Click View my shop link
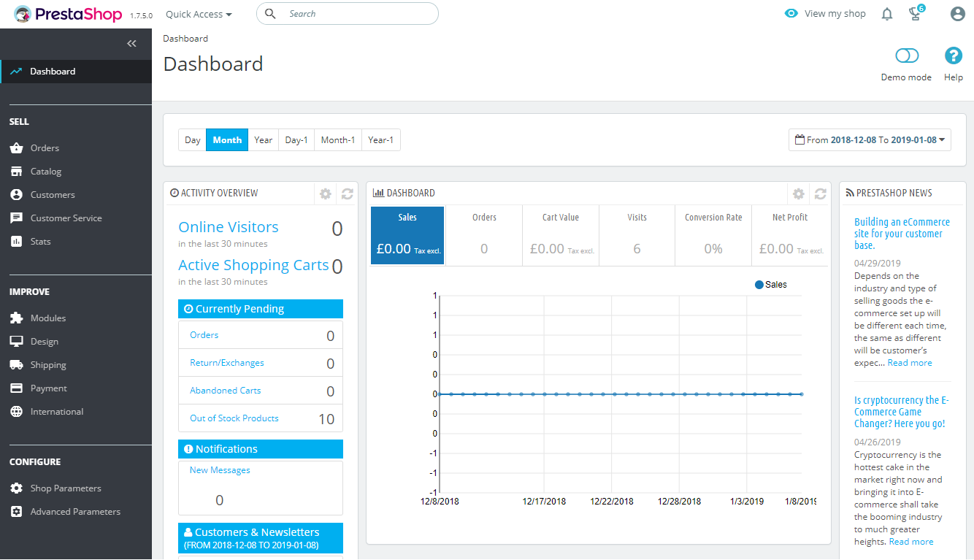 [x=825, y=14]
